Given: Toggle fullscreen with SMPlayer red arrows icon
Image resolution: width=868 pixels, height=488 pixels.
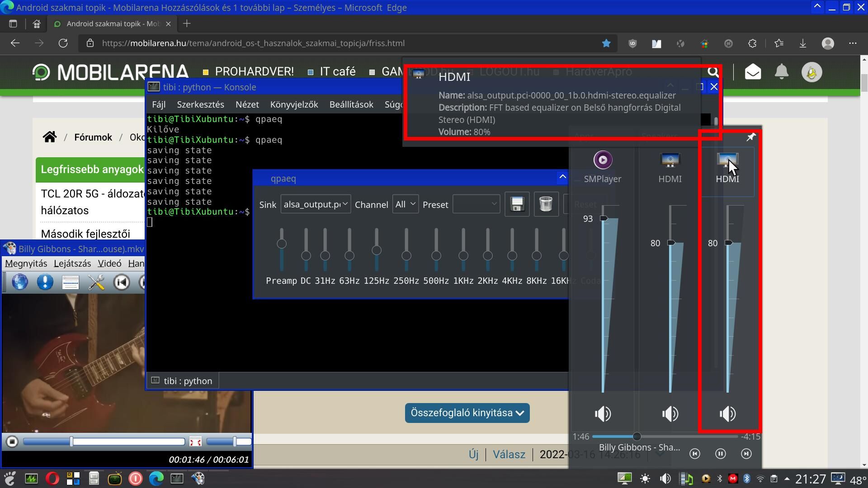Looking at the screenshot, I should (195, 441).
